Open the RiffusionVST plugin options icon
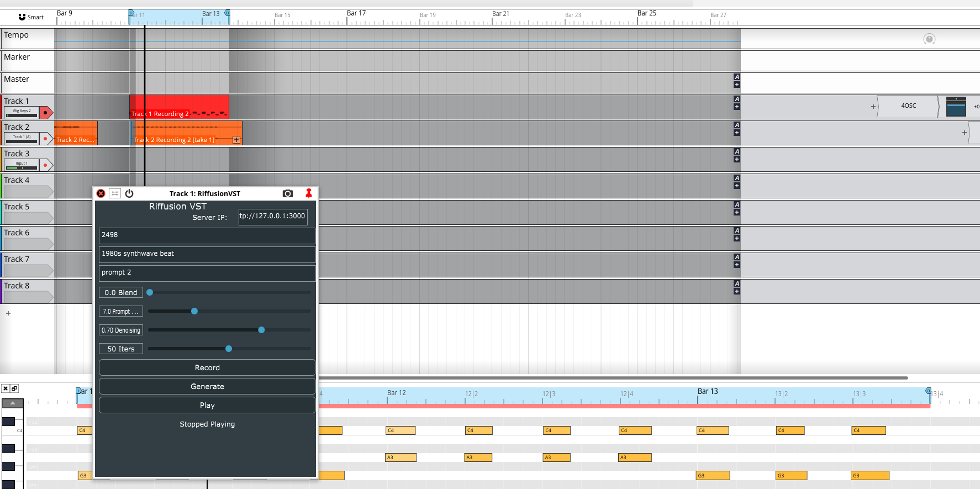The image size is (980, 489). tap(115, 193)
